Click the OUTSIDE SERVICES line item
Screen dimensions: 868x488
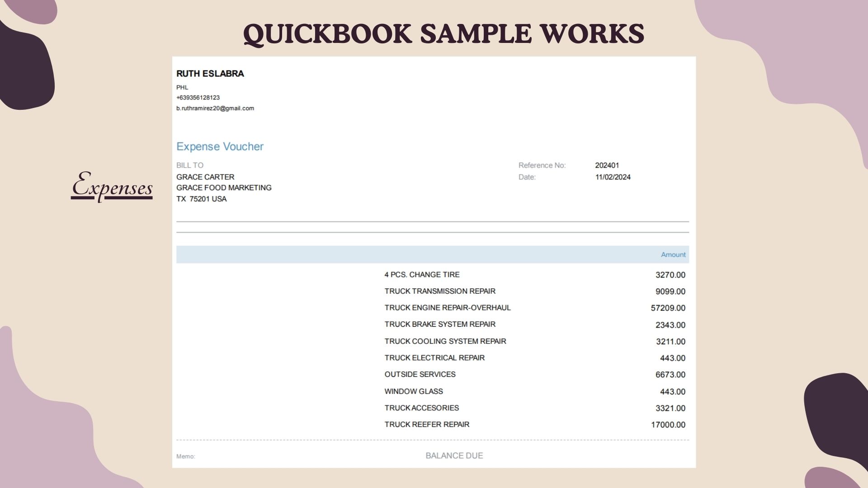(x=420, y=375)
